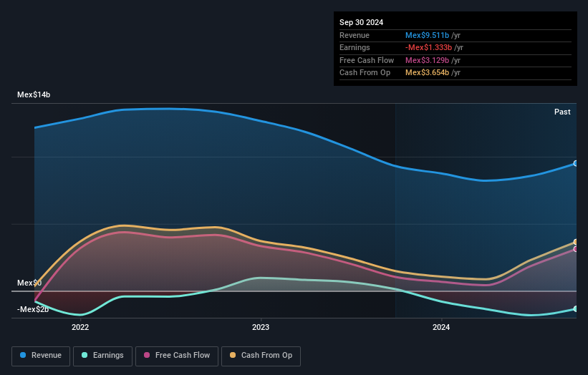Click the 'Earnings' label in tooltip
Viewport: 588px width, 375px height.
pos(355,47)
